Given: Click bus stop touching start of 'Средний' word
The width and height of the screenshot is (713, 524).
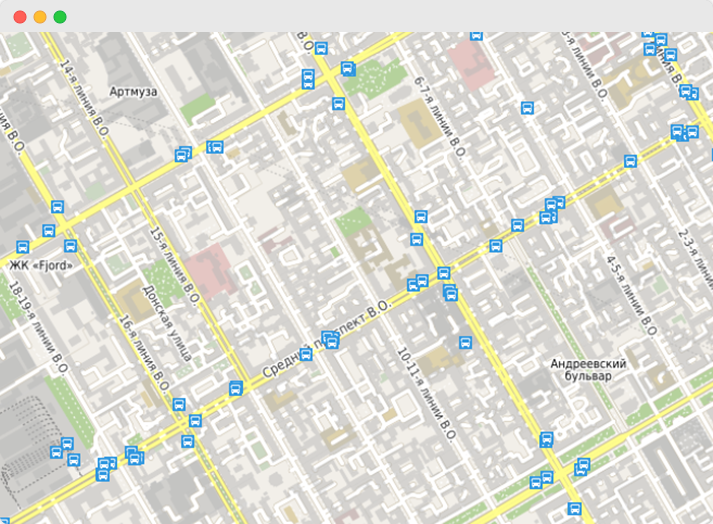Looking at the screenshot, I should 306,354.
